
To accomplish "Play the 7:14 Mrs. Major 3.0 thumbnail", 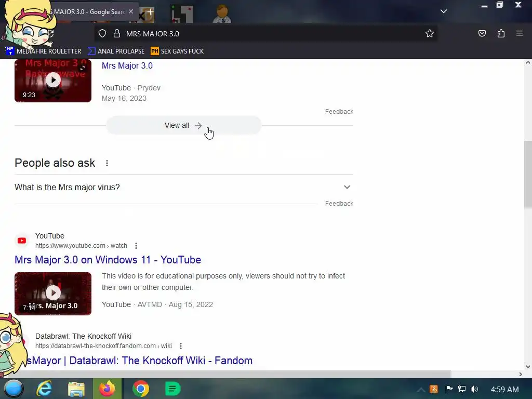I will [x=53, y=294].
